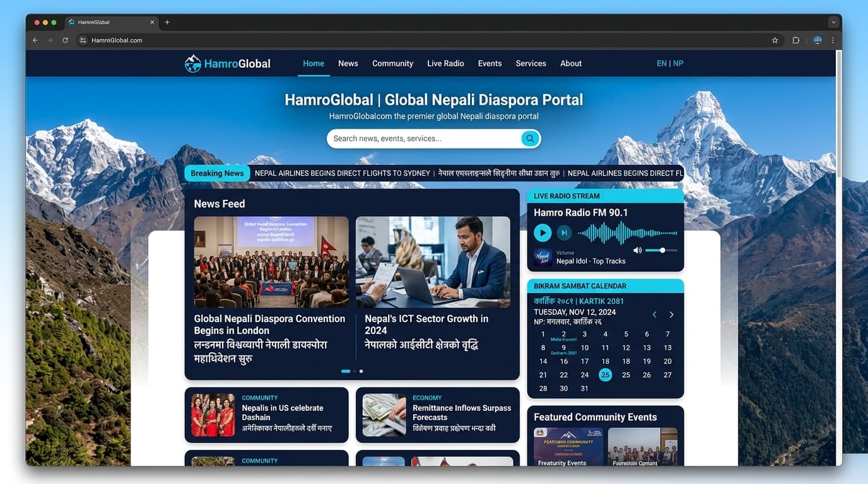
Task: Adjust the radio volume slider
Action: coord(661,250)
